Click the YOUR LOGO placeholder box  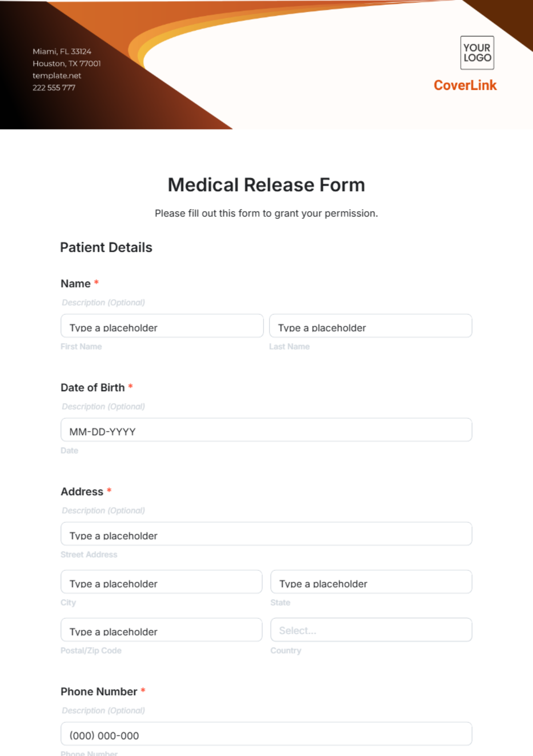477,53
